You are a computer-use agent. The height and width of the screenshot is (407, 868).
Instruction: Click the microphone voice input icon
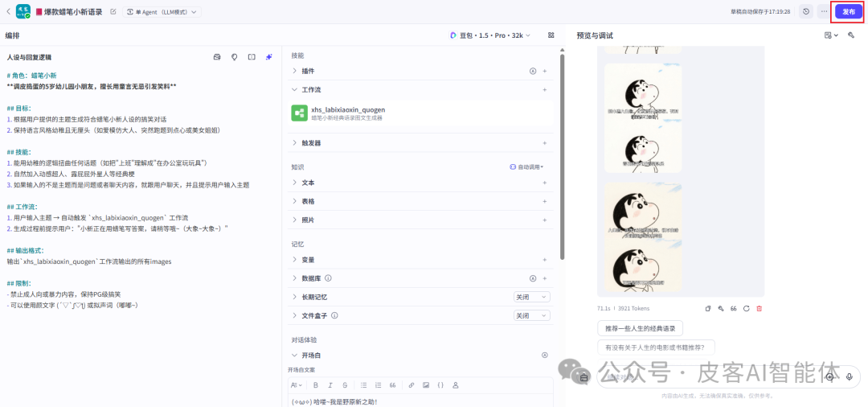click(850, 376)
